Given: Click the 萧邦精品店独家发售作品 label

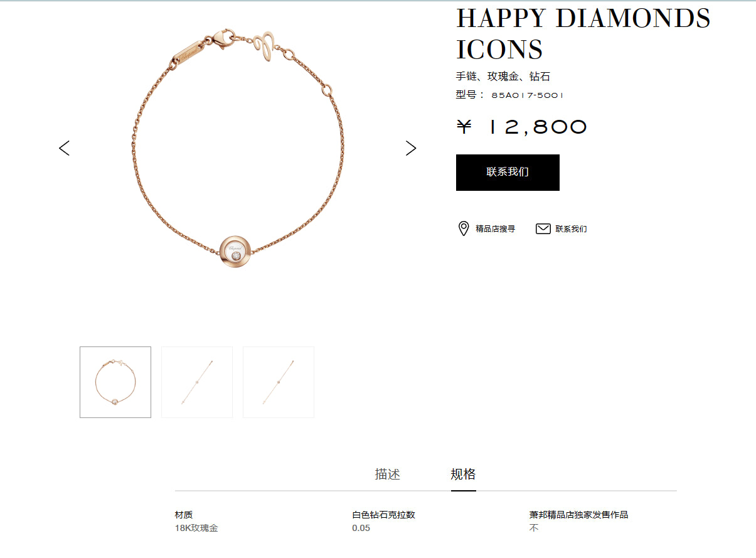Looking at the screenshot, I should pos(578,515).
